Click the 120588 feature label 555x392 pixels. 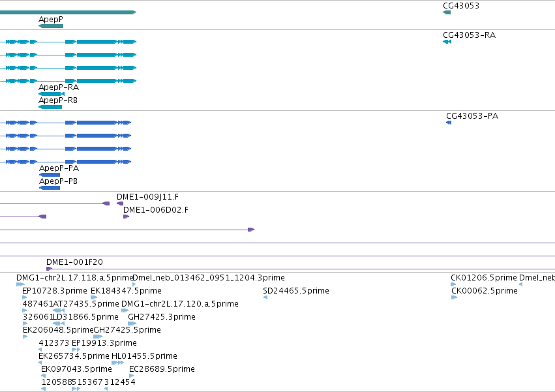click(x=57, y=382)
